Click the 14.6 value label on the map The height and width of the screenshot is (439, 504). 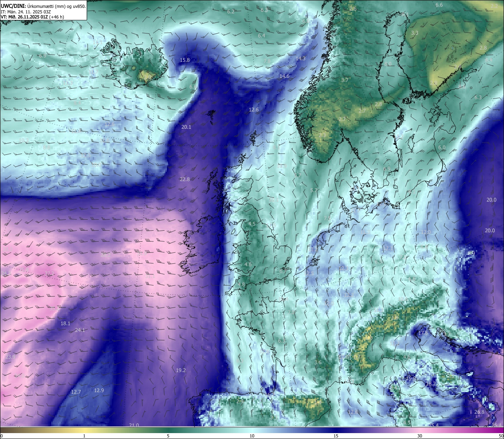click(284, 76)
